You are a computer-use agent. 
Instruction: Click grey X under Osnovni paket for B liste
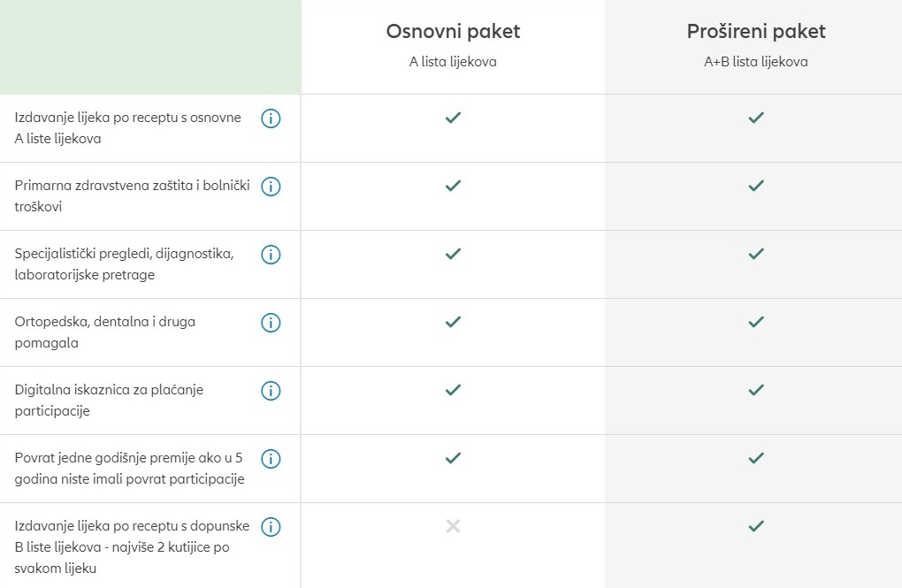pyautogui.click(x=453, y=526)
